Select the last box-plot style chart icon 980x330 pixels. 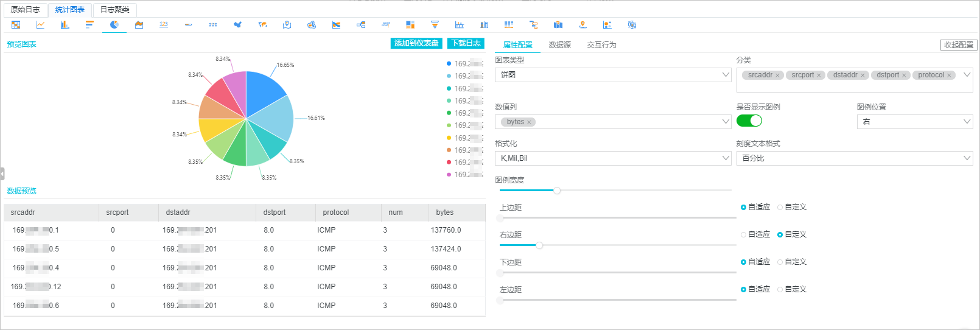point(632,25)
